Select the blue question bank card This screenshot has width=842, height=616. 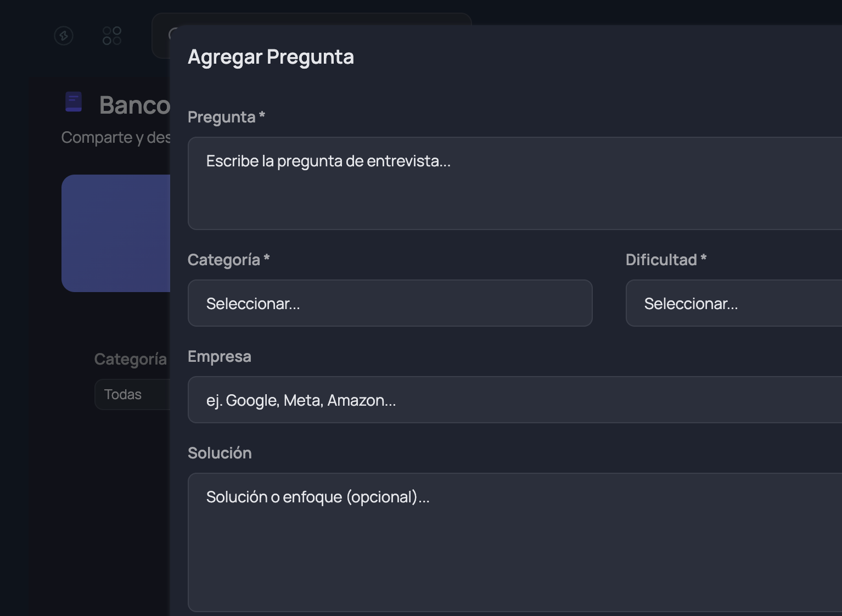click(116, 233)
